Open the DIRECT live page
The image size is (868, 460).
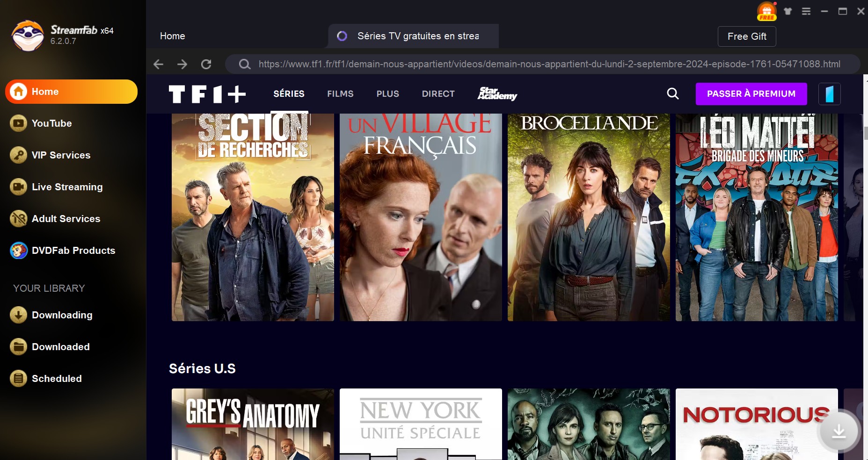(x=438, y=94)
